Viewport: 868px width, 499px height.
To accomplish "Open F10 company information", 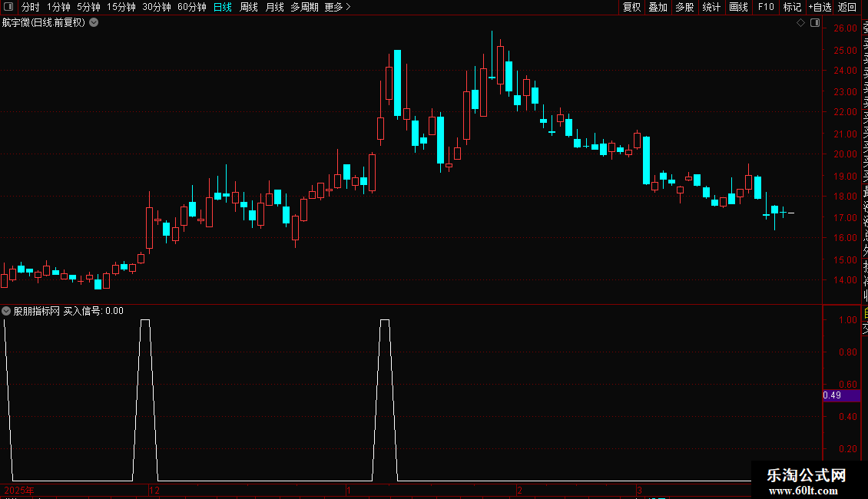I will click(766, 7).
